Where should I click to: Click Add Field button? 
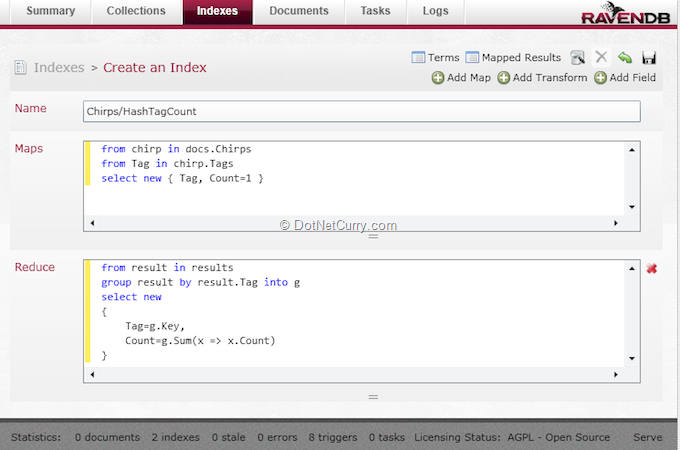point(625,78)
